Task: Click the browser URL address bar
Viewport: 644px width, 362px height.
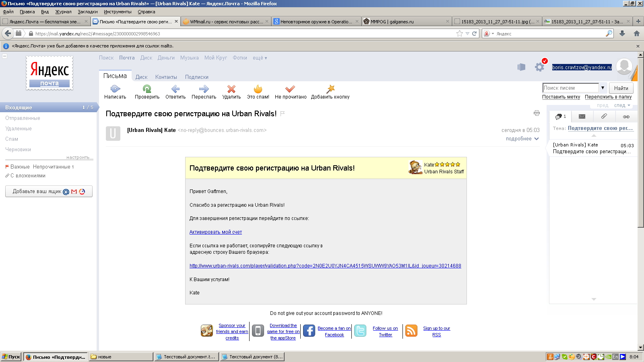Action: pyautogui.click(x=245, y=34)
